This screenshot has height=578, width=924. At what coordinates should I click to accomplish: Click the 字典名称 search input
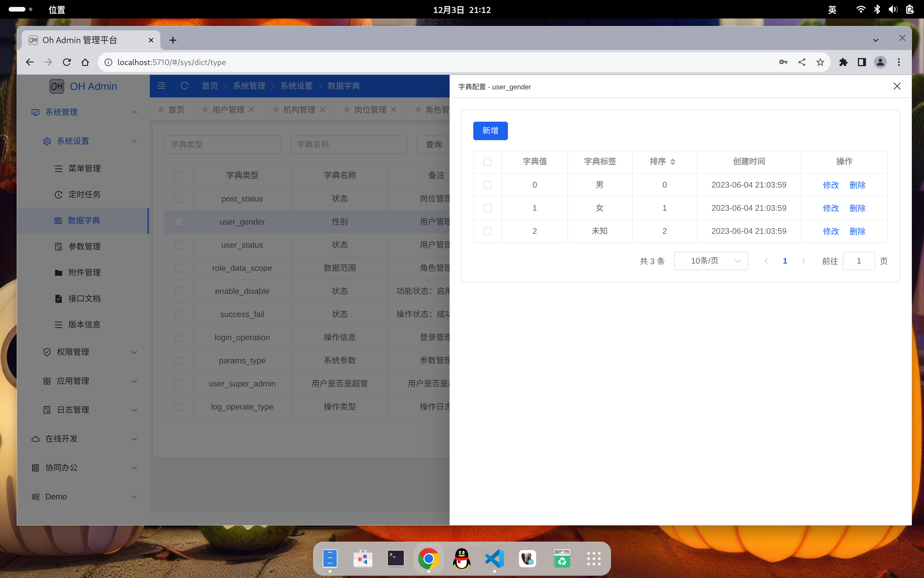point(349,144)
